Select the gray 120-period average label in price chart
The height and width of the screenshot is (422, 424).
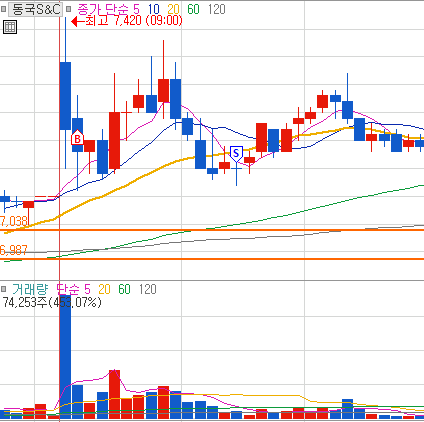tap(217, 9)
